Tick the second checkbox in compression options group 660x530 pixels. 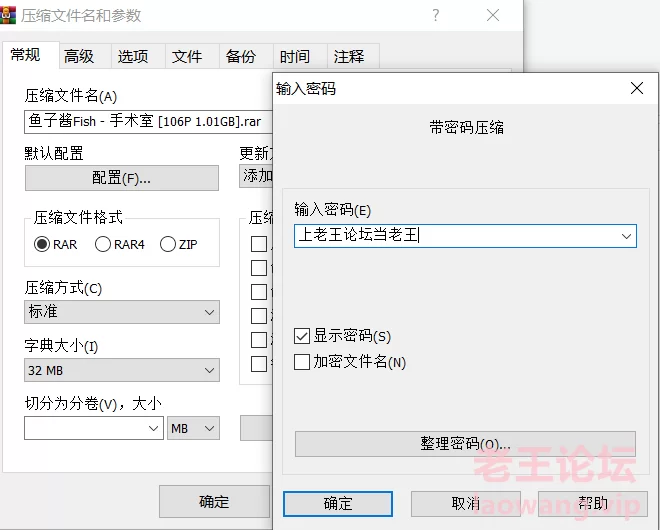coord(259,268)
